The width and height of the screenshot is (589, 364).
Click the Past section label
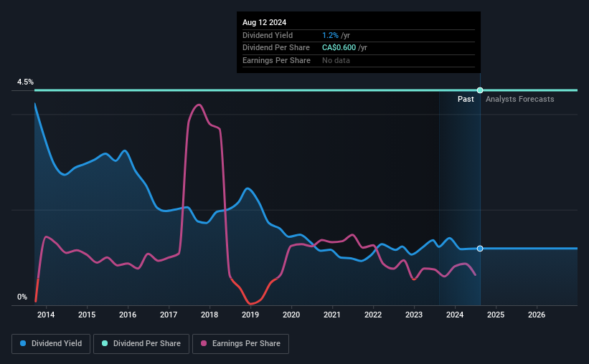tap(466, 99)
